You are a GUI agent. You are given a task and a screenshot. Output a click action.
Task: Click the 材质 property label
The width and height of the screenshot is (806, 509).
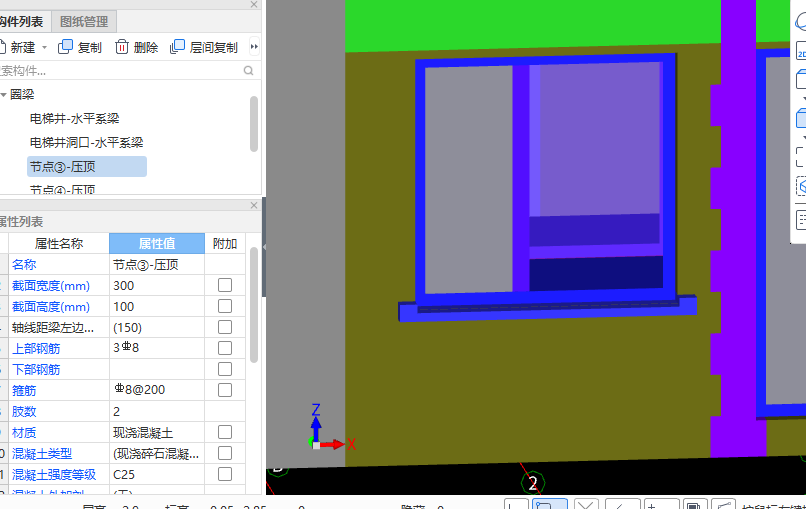click(24, 433)
